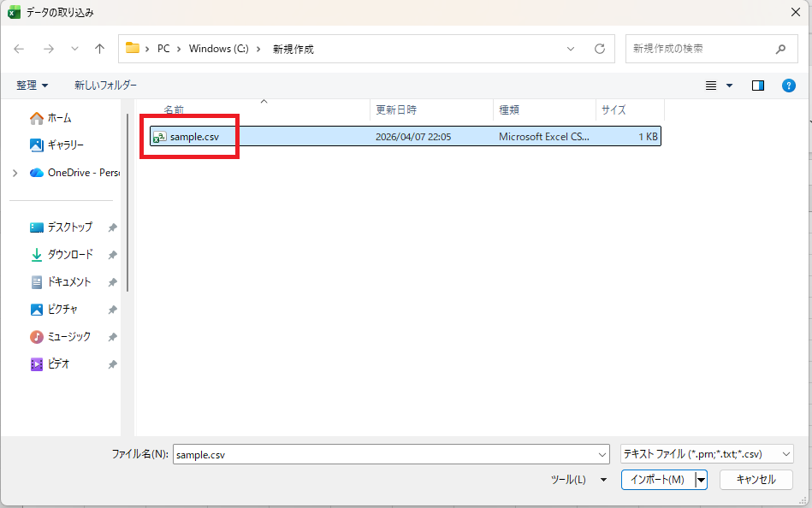The image size is (812, 508).
Task: Open the ギャラリー sidebar item
Action: [61, 145]
